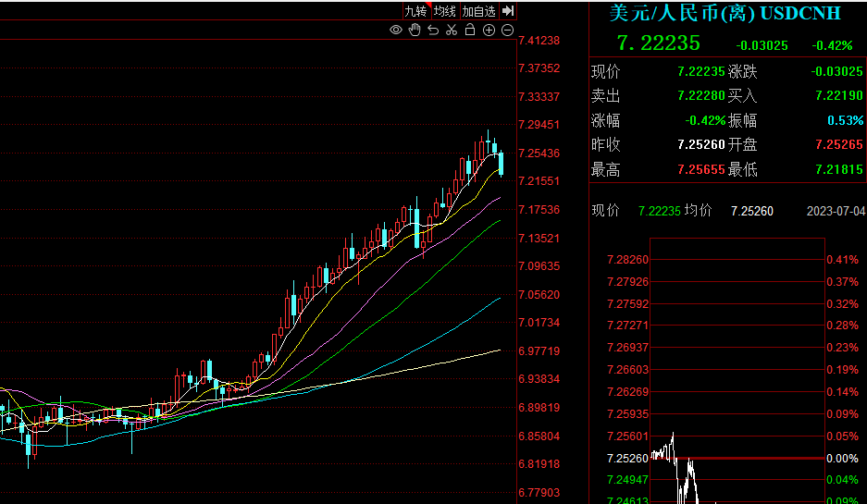
Task: Click the intraday axis label 7.28260
Action: pyautogui.click(x=627, y=260)
